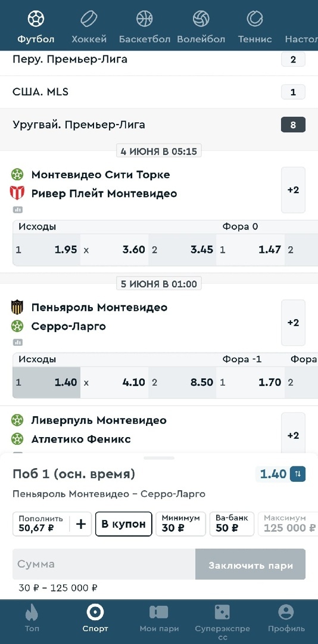
Task: Collapse Уругвай. Премьер-Лига league section
Action: (159, 125)
